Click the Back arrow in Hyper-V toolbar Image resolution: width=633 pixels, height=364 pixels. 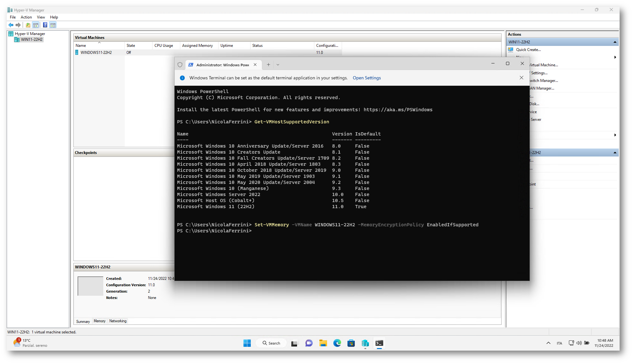tap(11, 25)
